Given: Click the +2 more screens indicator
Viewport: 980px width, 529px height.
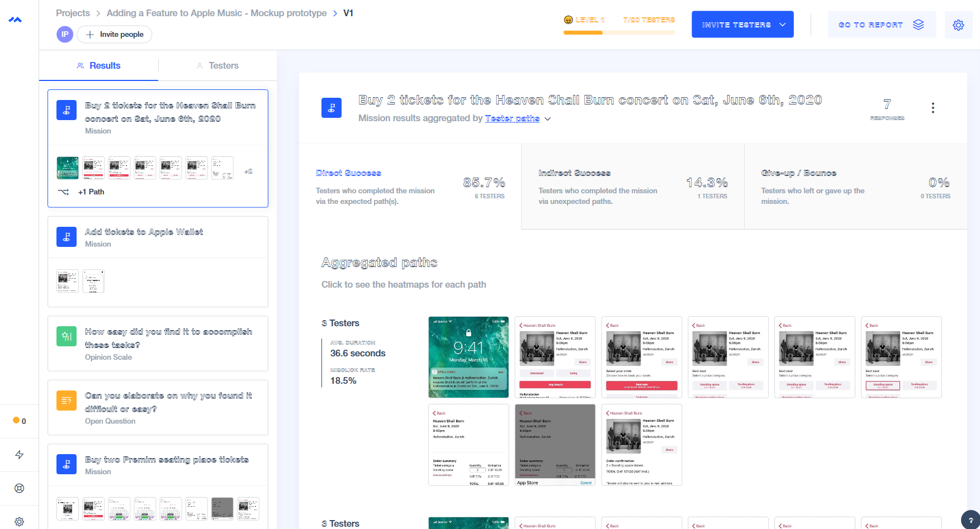Looking at the screenshot, I should (x=248, y=171).
